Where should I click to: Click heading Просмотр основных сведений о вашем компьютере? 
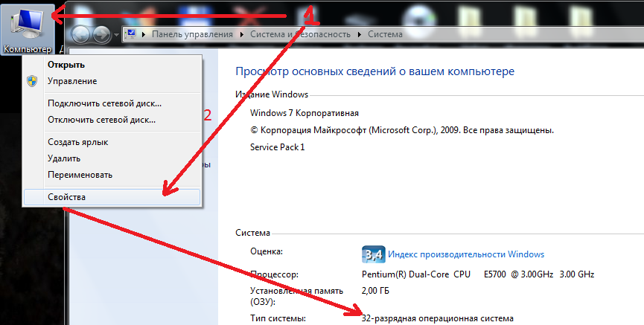[374, 71]
